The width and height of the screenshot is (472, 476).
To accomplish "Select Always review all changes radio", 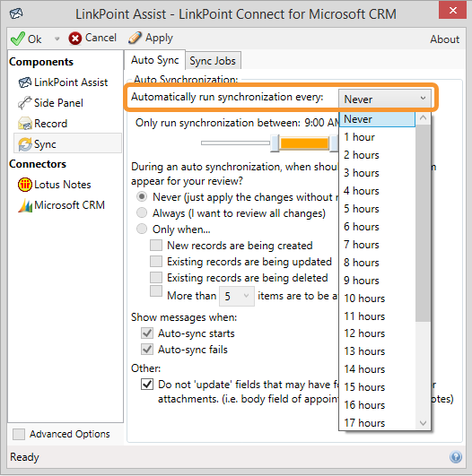I will click(142, 212).
